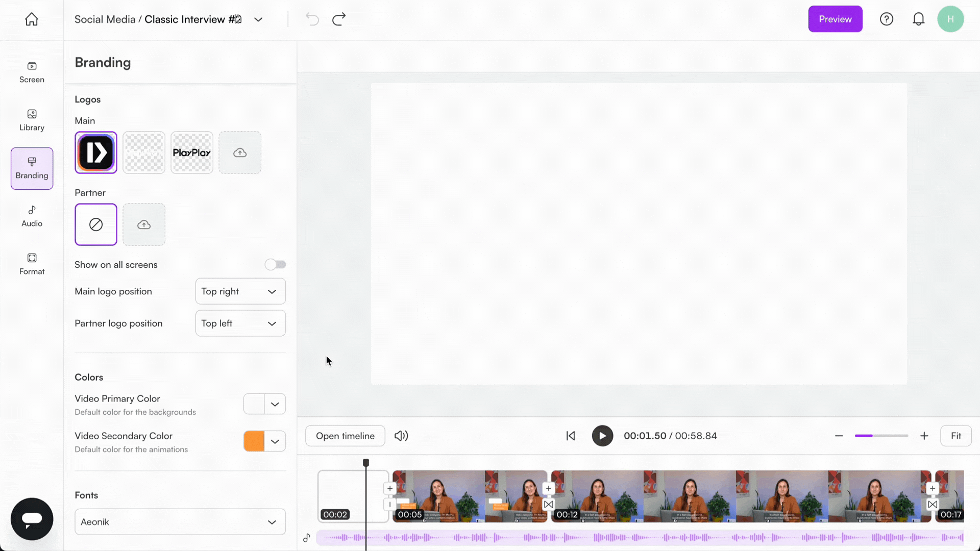Open the Screen panel in the sidebar
This screenshot has width=980, height=551.
pos(31,71)
